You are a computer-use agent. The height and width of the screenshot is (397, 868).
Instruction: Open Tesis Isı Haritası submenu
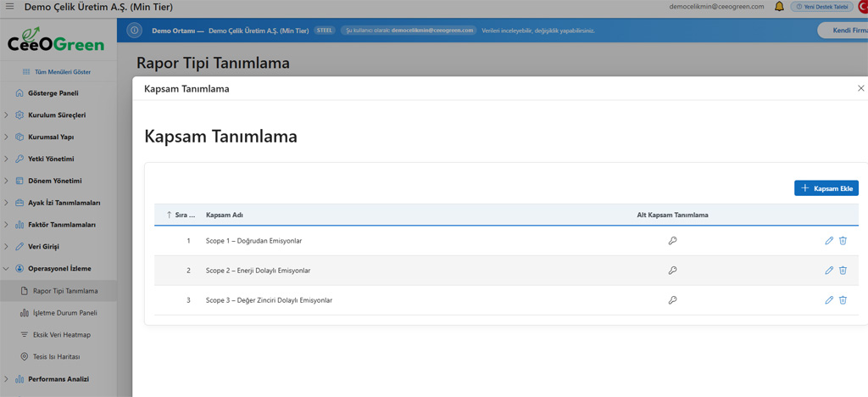[x=58, y=356]
